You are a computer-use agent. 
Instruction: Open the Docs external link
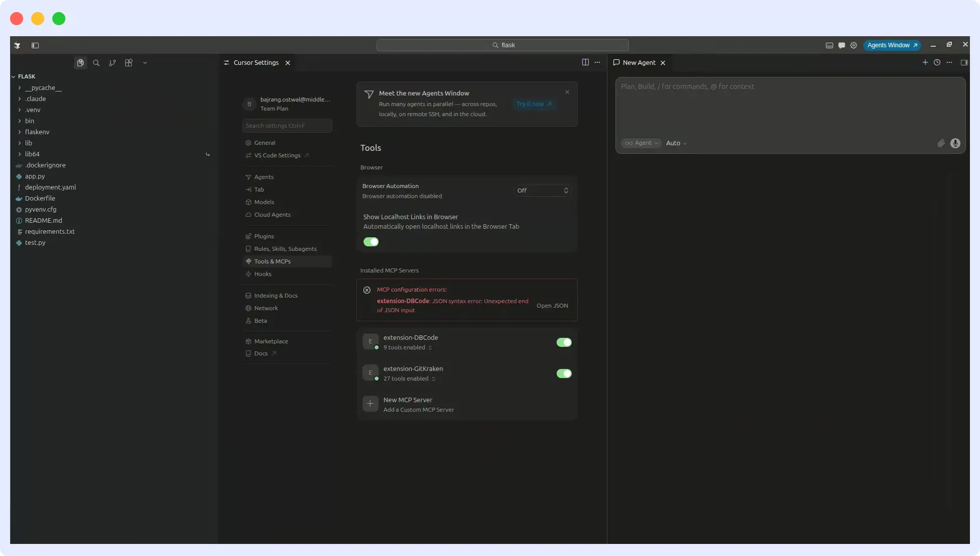pyautogui.click(x=287, y=353)
